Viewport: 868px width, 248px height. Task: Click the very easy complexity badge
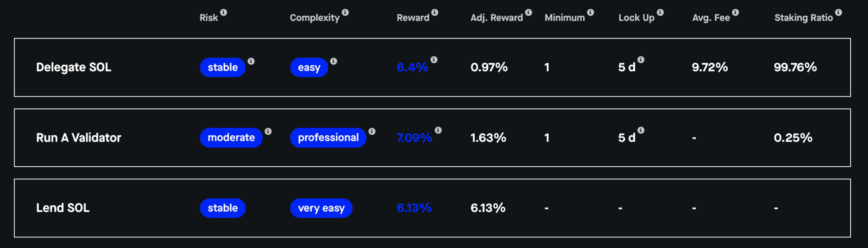(321, 208)
